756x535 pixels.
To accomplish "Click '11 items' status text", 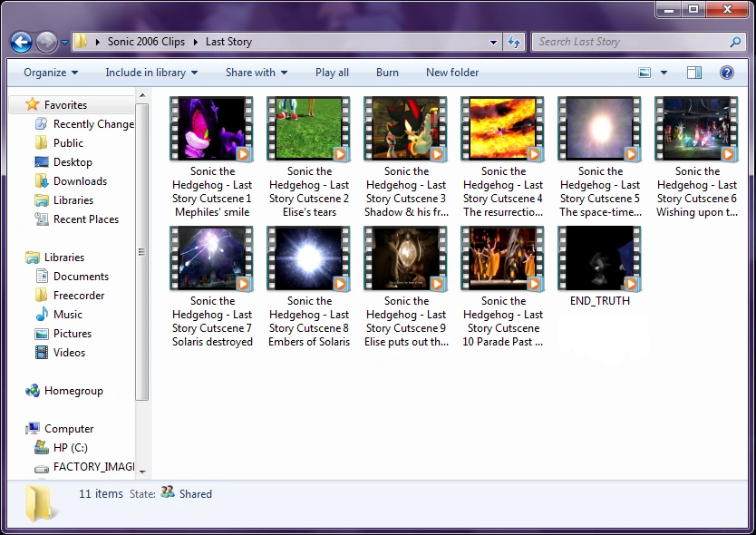I will tap(101, 493).
